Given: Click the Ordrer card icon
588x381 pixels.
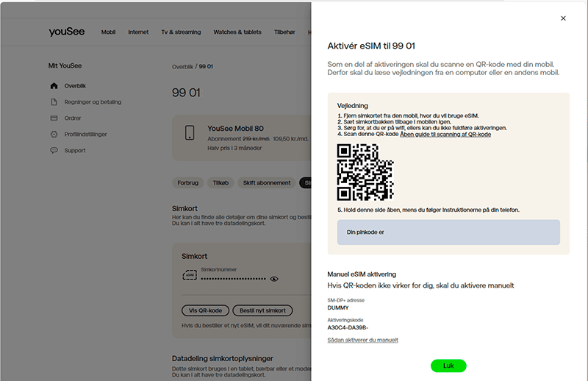Looking at the screenshot, I should tap(54, 118).
